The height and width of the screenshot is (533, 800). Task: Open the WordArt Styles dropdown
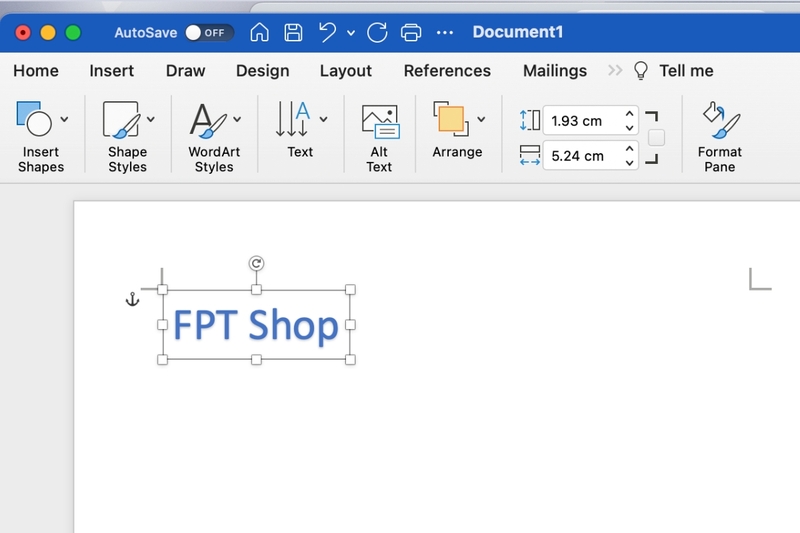(x=237, y=119)
